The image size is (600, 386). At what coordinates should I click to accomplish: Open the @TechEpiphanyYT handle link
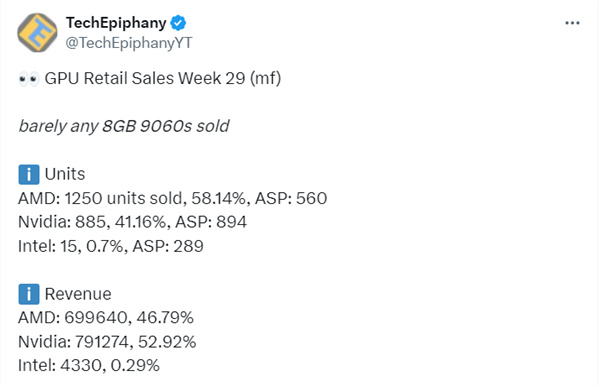129,43
